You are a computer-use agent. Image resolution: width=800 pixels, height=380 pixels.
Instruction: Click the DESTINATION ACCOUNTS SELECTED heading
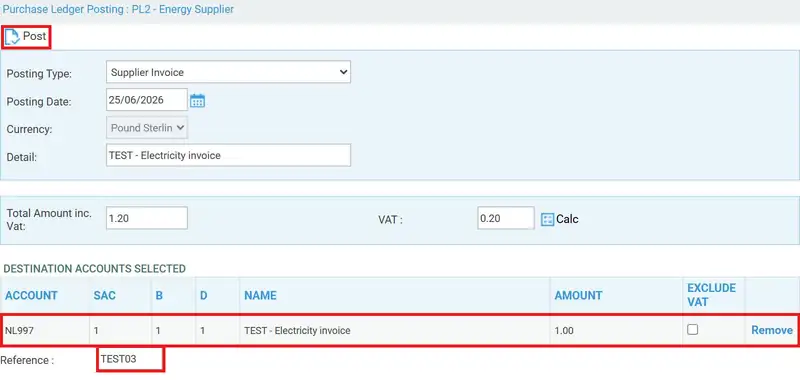point(94,268)
